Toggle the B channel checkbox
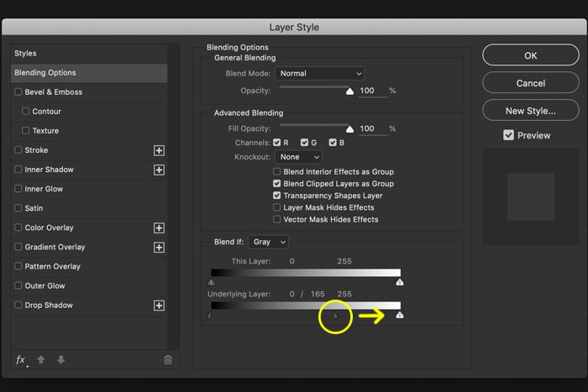588x392 pixels. click(333, 143)
